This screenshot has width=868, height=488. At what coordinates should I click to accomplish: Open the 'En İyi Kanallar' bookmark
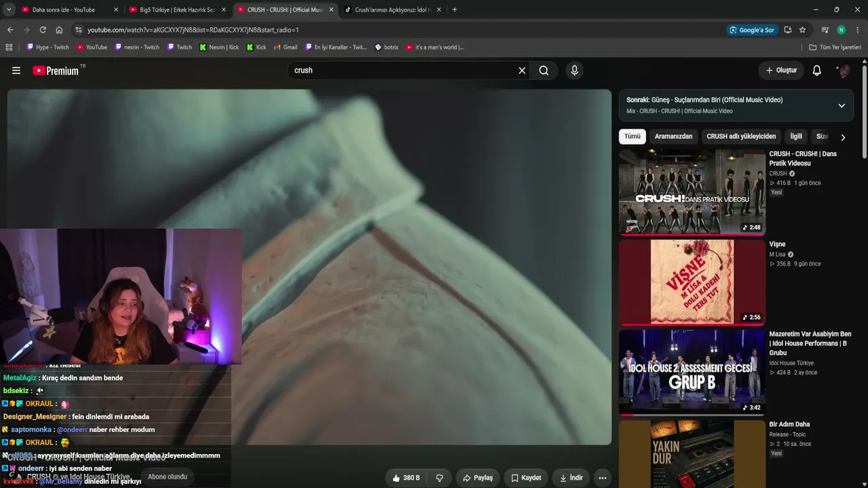pyautogui.click(x=336, y=47)
